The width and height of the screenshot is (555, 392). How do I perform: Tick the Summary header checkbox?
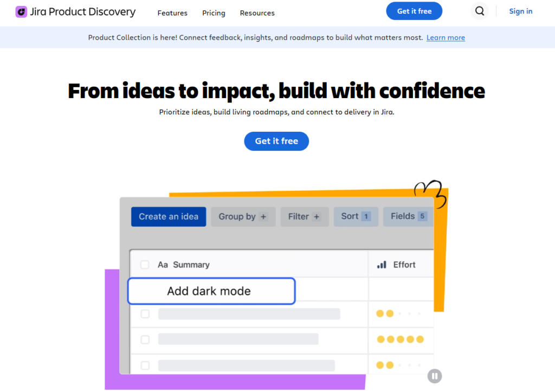(145, 265)
